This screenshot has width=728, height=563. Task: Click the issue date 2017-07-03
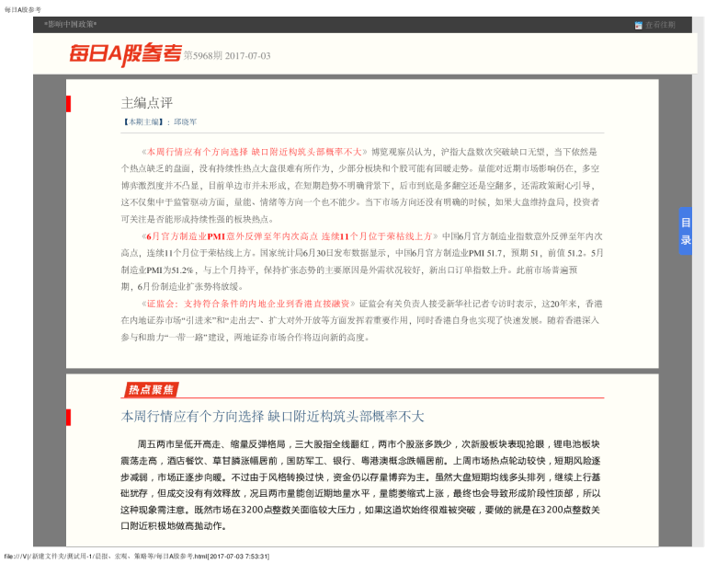(x=247, y=55)
